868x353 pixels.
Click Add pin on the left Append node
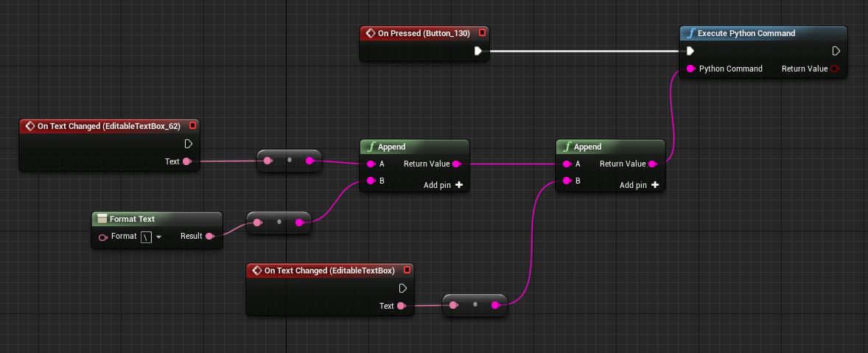point(443,185)
